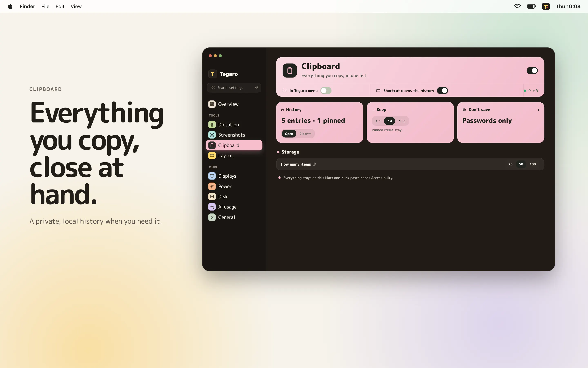The height and width of the screenshot is (368, 588).
Task: Open the Power bolt icon
Action: (212, 186)
